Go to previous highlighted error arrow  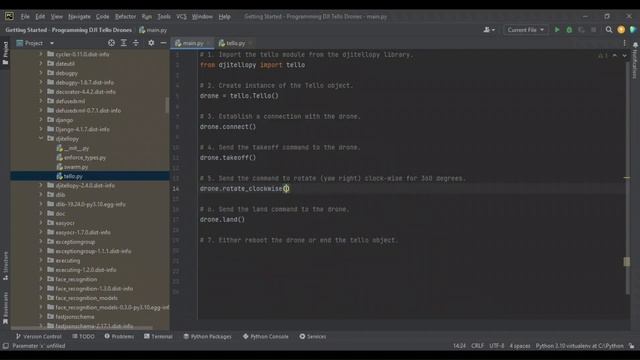(615, 55)
